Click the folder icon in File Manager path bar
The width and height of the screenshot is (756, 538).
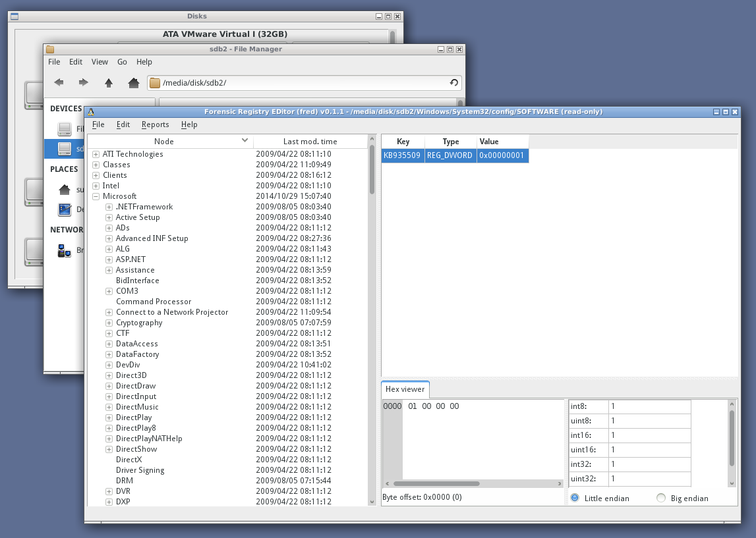[x=155, y=83]
